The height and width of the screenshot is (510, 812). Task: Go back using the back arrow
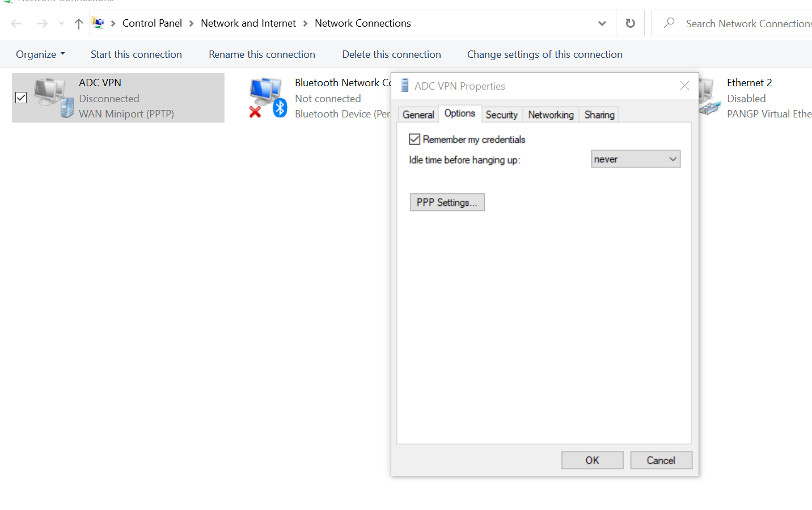pos(16,23)
